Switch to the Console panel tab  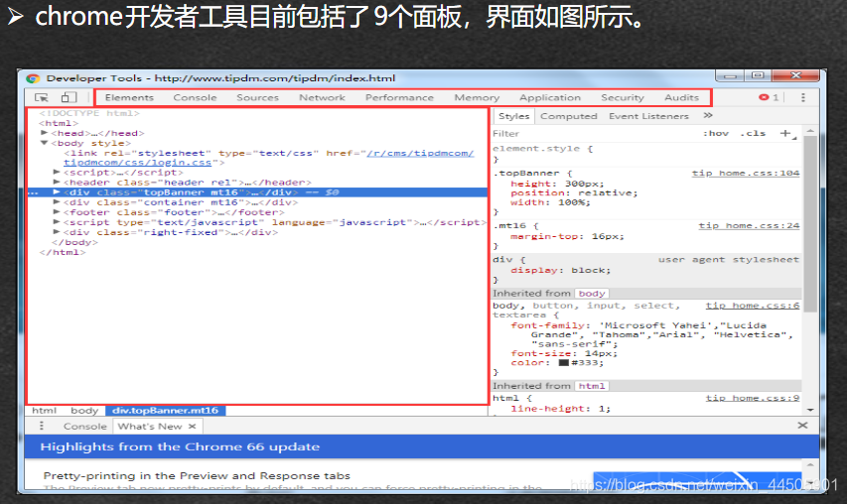pos(195,97)
